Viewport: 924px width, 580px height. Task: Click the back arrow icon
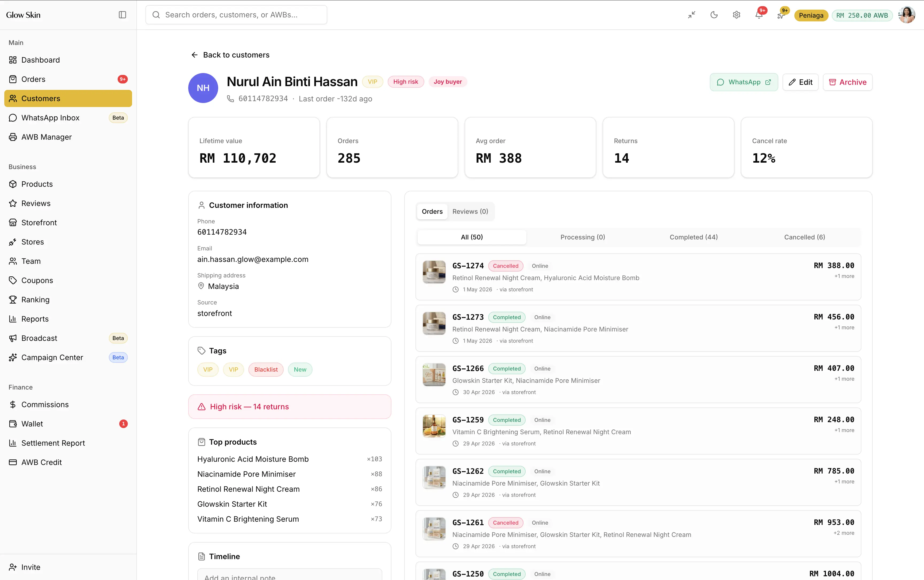[x=194, y=55]
